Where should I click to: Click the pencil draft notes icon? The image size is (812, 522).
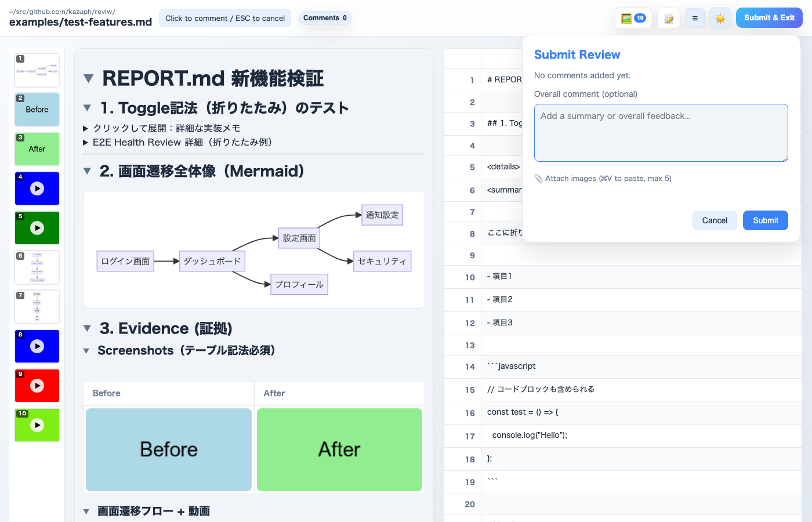coord(668,18)
